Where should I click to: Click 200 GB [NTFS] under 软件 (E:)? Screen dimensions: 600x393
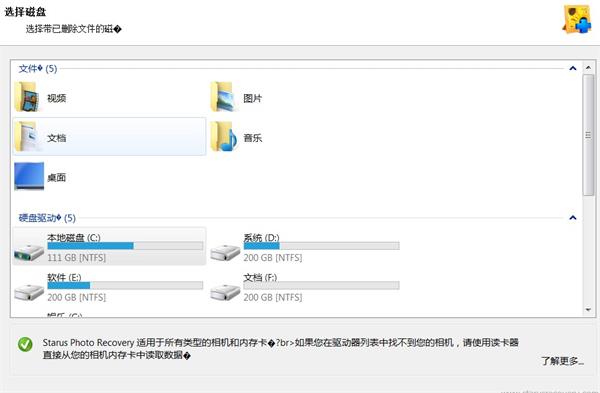(77, 297)
